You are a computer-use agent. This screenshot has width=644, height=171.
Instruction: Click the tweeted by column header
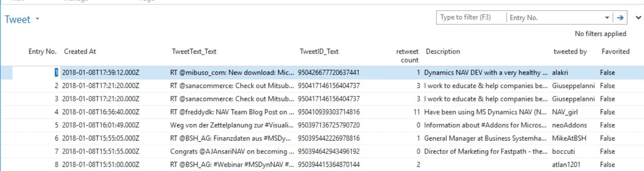click(570, 51)
